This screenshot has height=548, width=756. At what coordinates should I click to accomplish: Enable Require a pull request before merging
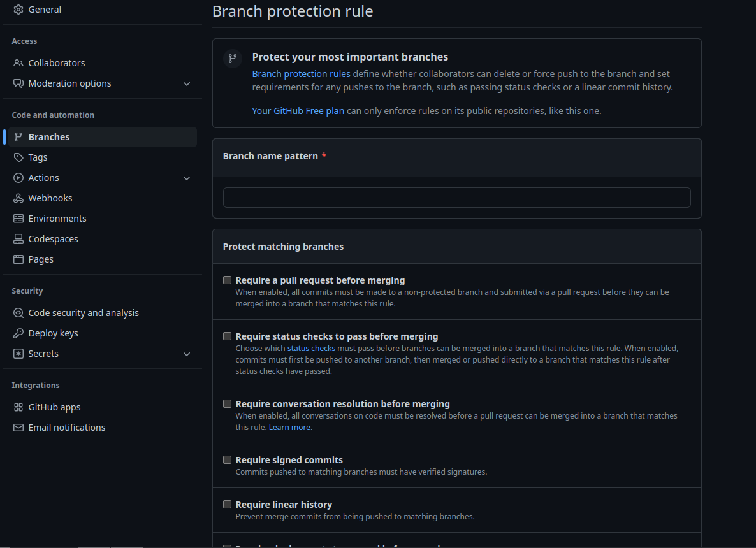click(227, 280)
